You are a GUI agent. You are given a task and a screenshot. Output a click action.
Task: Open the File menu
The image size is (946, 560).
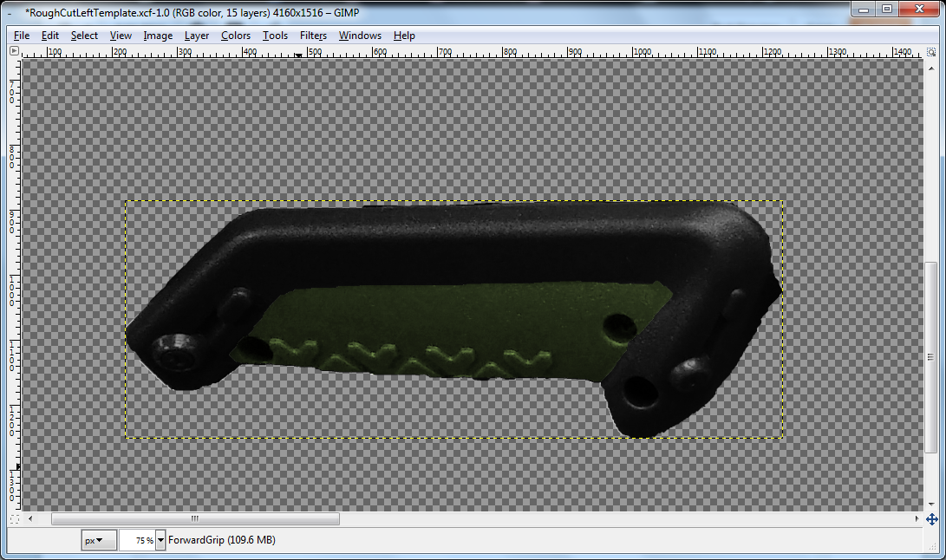click(x=21, y=36)
